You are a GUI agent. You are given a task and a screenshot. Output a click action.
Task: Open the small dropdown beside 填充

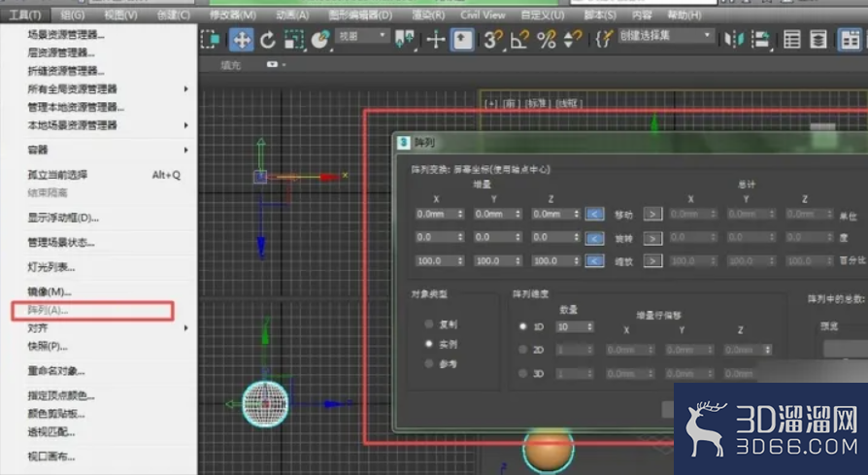pyautogui.click(x=275, y=65)
